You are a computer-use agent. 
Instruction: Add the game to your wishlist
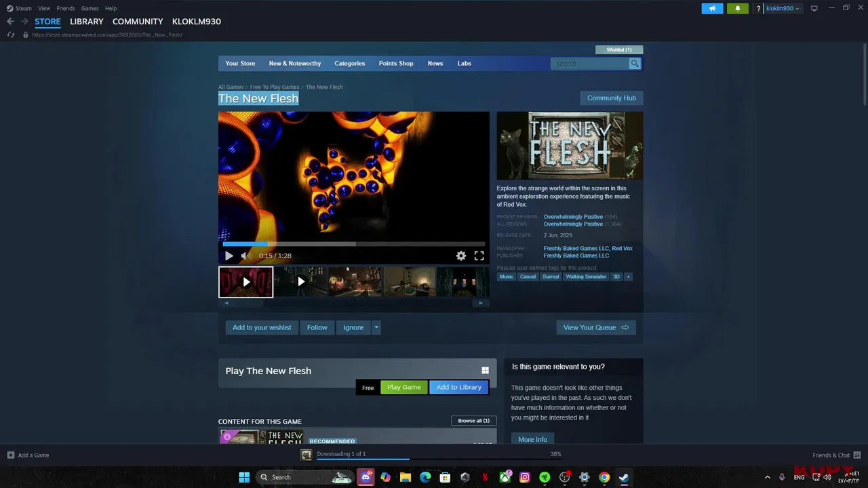(262, 327)
